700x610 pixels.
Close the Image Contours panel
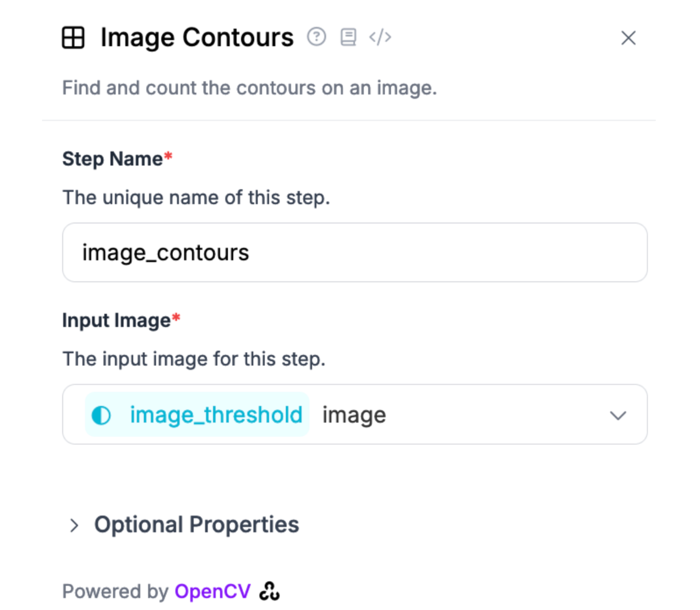628,38
